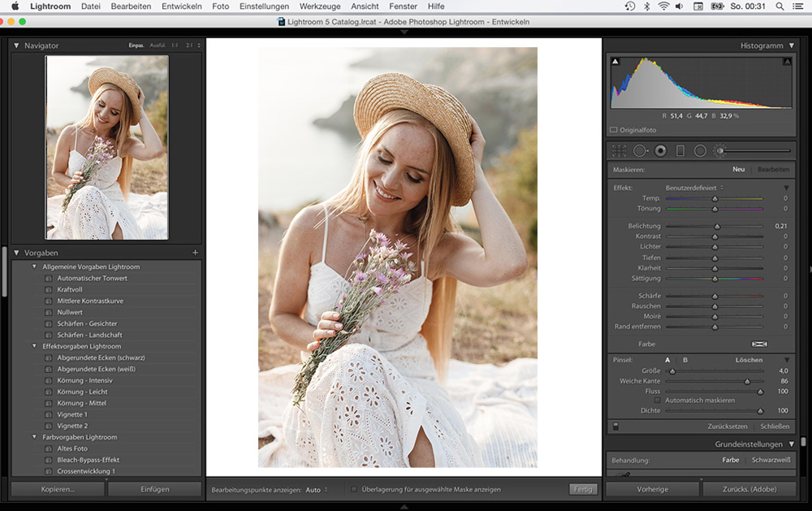
Task: Set Navigator zoom to Ausfül.
Action: (x=158, y=45)
